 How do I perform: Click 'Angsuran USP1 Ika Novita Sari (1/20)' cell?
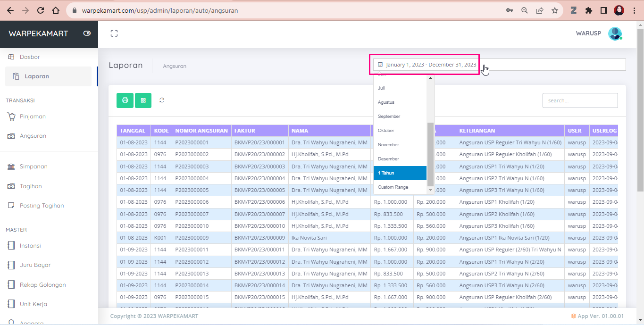click(x=510, y=238)
